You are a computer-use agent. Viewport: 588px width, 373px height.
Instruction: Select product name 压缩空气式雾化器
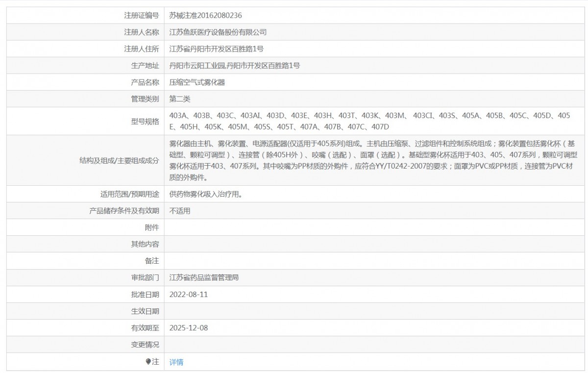coord(197,82)
